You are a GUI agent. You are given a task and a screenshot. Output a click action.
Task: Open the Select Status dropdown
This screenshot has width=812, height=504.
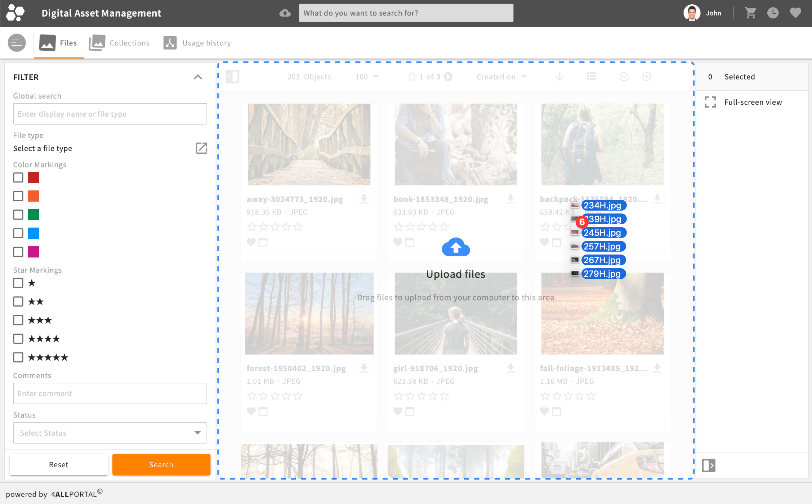110,433
